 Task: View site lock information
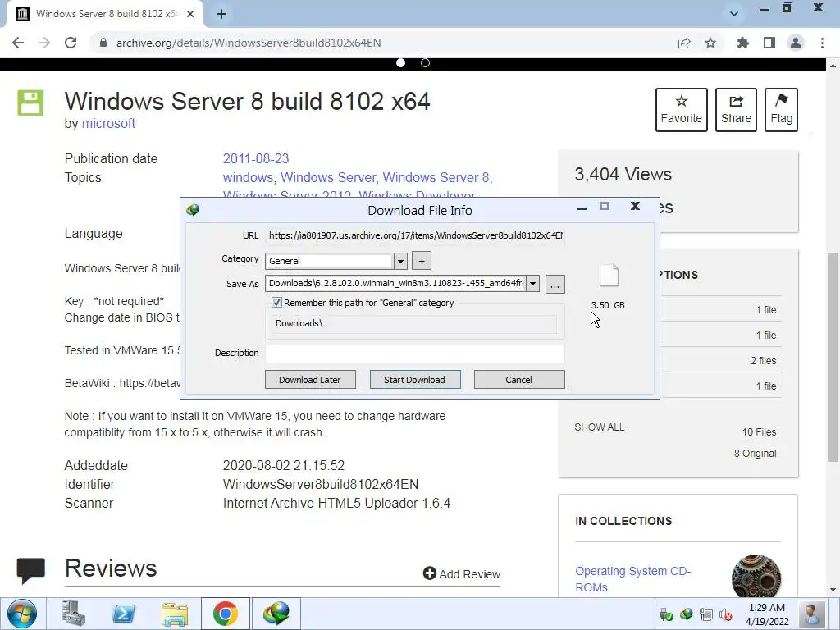103,43
